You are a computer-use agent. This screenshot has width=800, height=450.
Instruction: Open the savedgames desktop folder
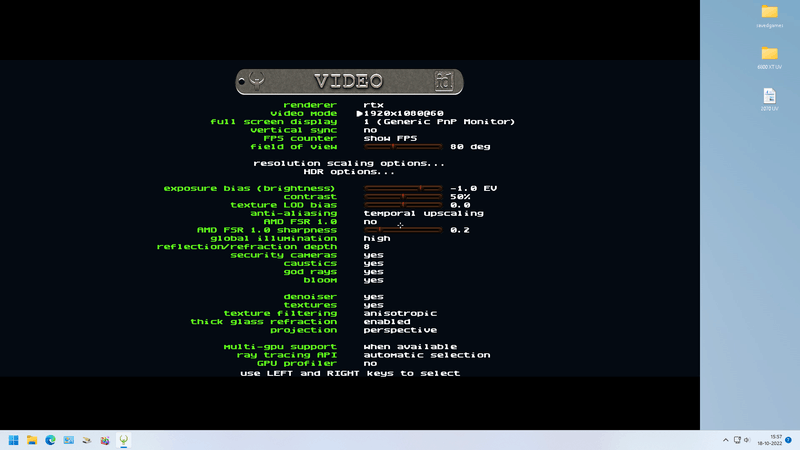click(x=769, y=16)
